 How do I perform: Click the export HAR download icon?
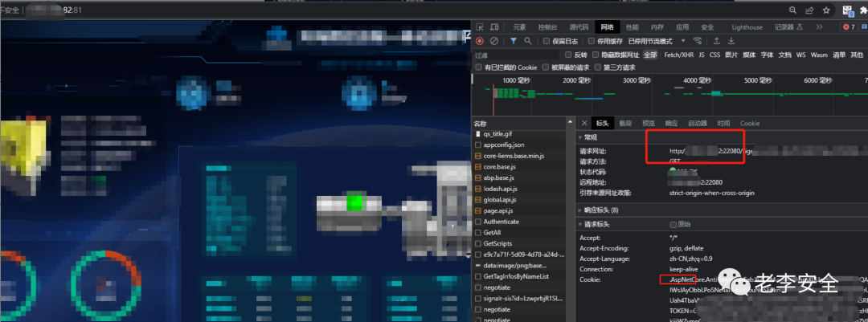731,41
